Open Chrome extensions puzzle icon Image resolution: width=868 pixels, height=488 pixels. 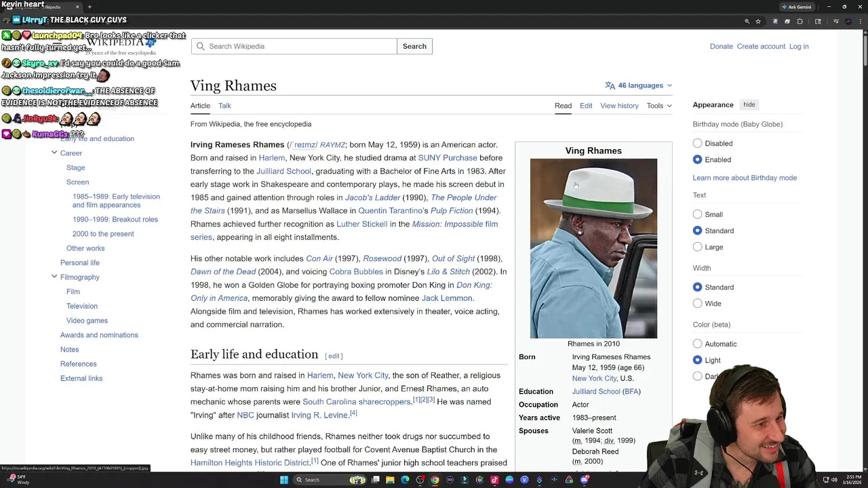(x=800, y=22)
